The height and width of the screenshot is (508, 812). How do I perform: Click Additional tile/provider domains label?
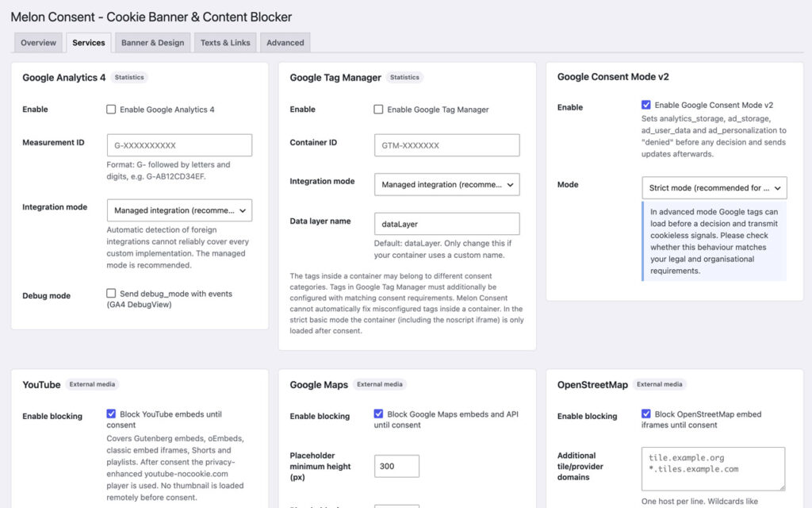coord(580,466)
